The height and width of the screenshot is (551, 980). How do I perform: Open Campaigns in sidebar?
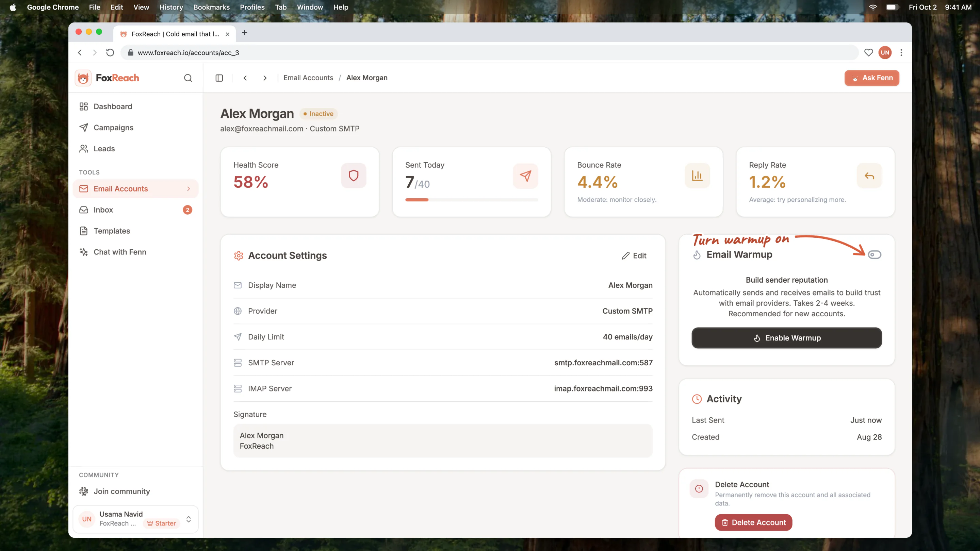pos(135,128)
